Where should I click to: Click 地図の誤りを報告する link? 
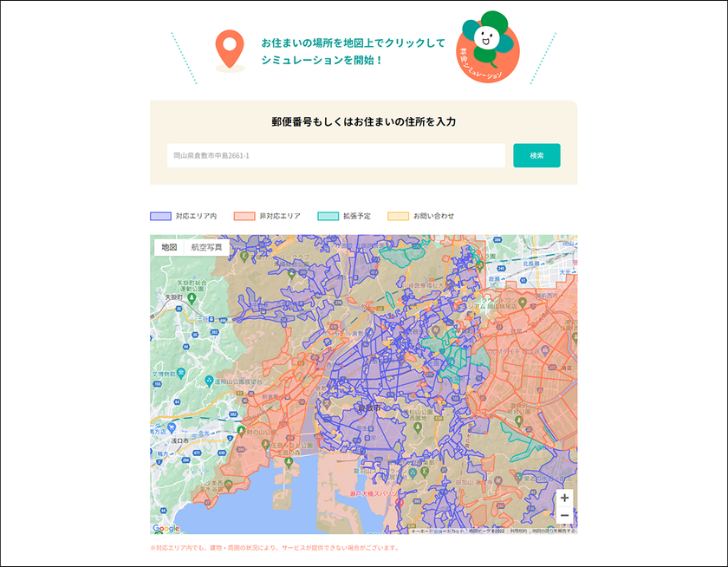(x=553, y=531)
